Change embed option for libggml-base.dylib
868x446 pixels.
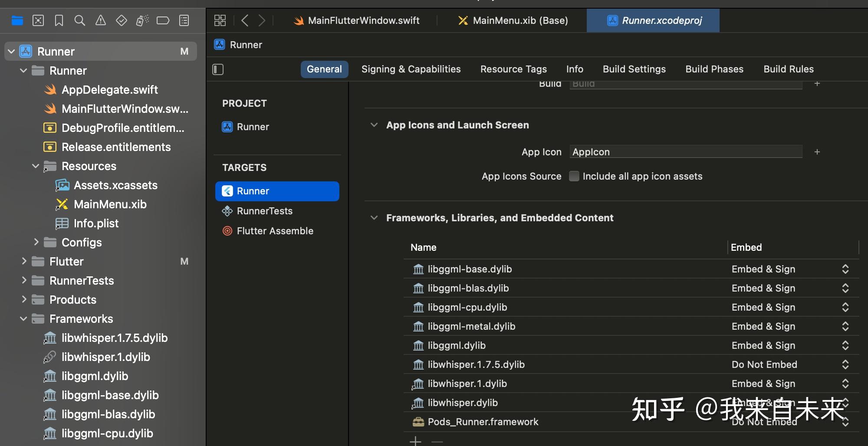pyautogui.click(x=845, y=269)
